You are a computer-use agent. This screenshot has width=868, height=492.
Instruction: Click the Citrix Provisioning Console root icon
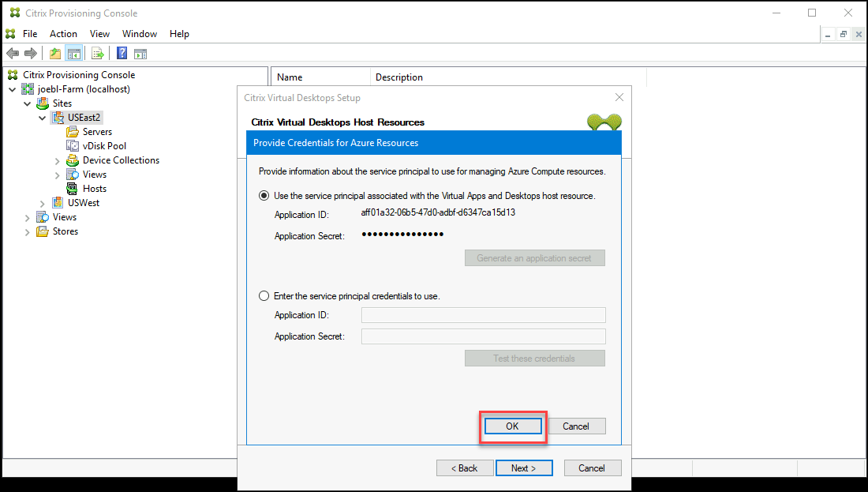click(13, 74)
